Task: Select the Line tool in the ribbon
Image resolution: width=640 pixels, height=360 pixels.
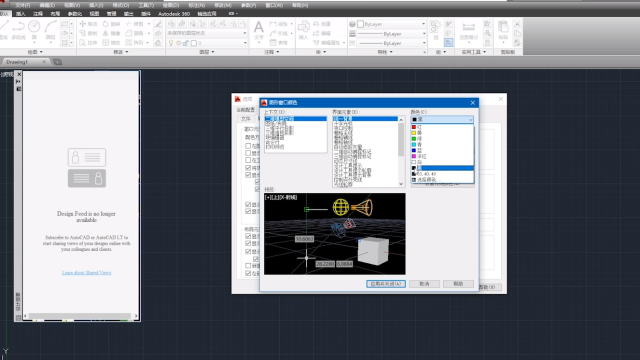Action: click(4, 30)
